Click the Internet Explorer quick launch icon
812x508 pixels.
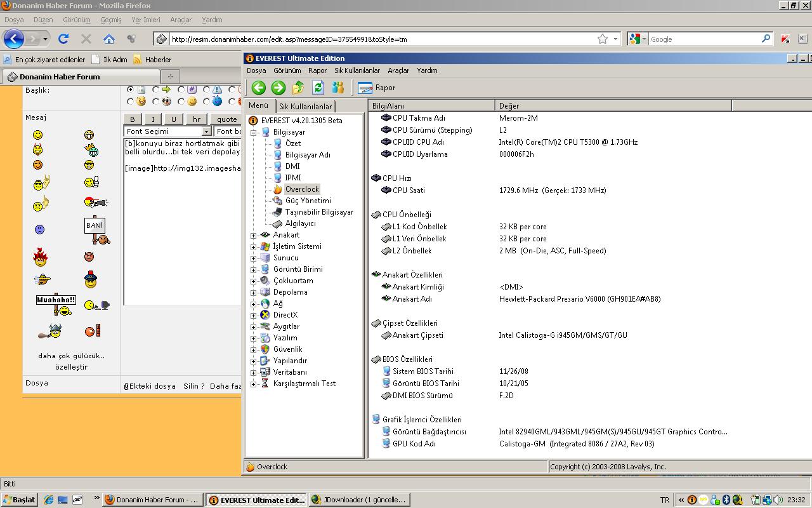pos(49,500)
